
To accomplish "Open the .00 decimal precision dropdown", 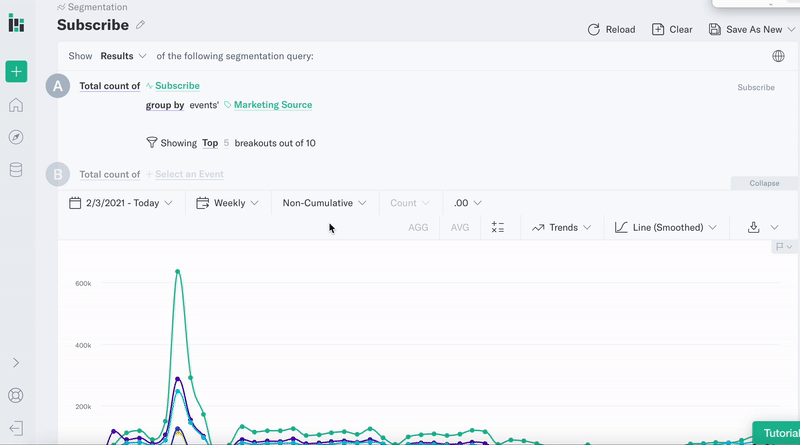I will point(467,203).
